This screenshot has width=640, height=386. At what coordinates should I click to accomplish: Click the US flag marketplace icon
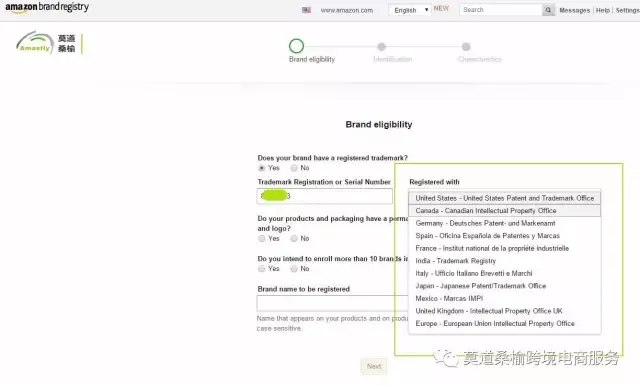point(306,10)
